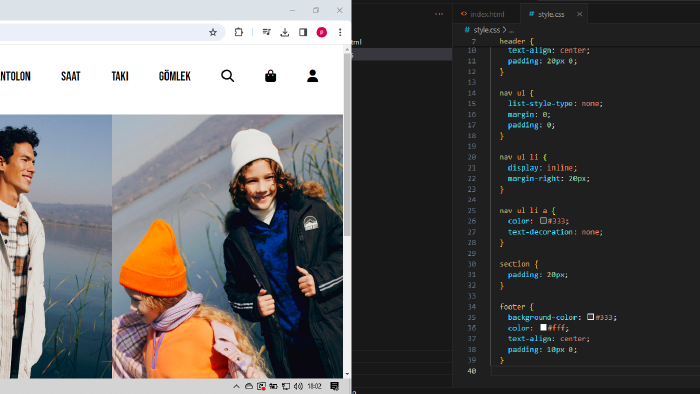This screenshot has width=700, height=394.
Task: Click 'text-decoration: none;' line
Action: coord(555,232)
